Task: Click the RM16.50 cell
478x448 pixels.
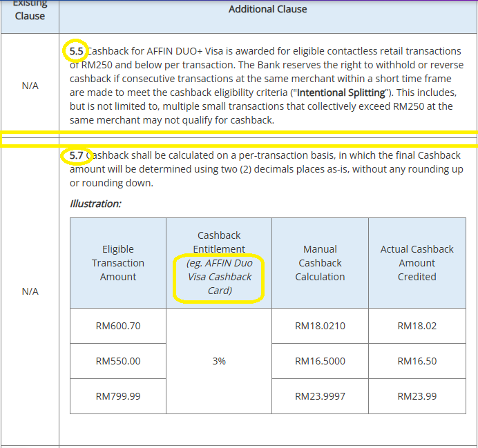Action: tap(417, 361)
